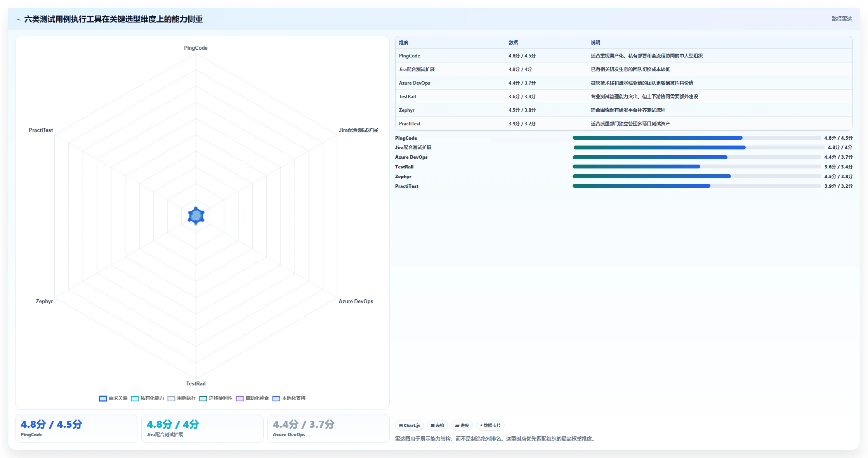Viewport: 868px width, 458px height.
Task: Click the description 适合质量部门独立管理多项目测试资产
Action: click(630, 124)
